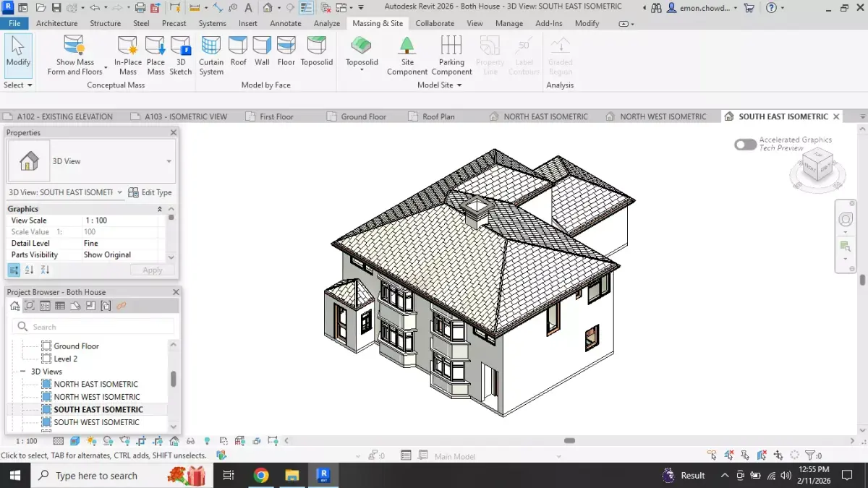Toggle Accelerated Graphics Tech Preview switch
This screenshot has width=868, height=488.
click(745, 145)
